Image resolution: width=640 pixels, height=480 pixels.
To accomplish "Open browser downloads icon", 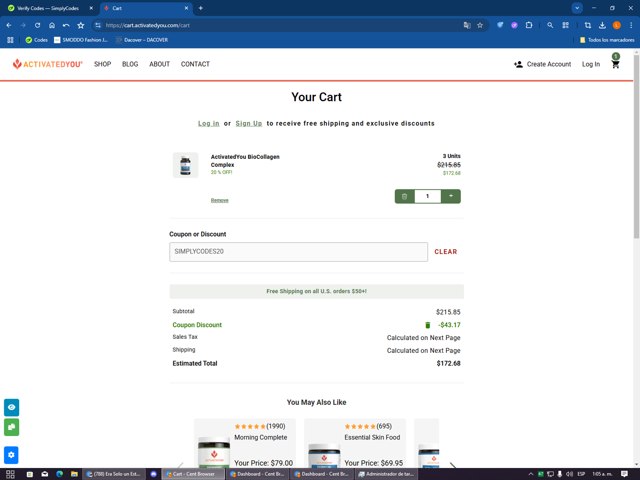I will [x=602, y=25].
